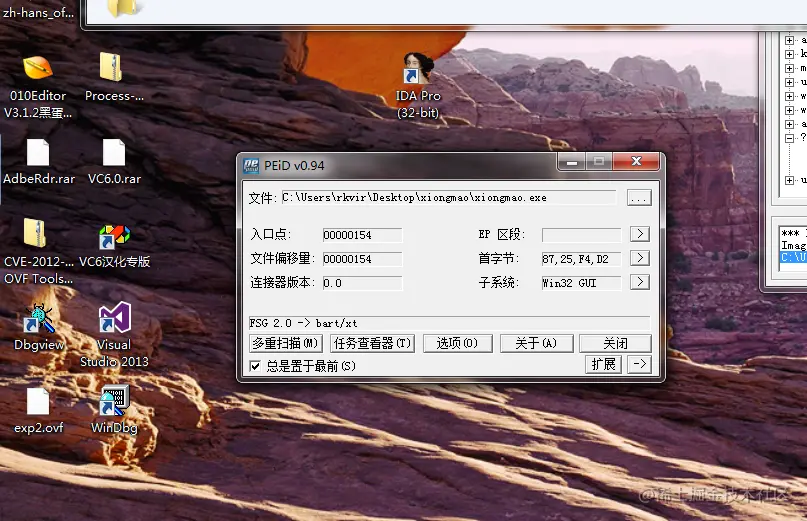Select highlighted C:\U line in right window
807x521 pixels.
(793, 257)
